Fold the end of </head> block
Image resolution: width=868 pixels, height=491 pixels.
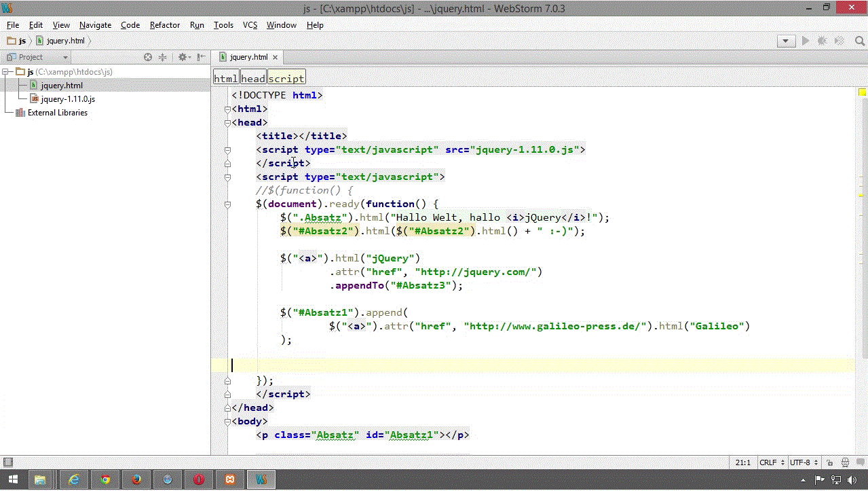228,408
